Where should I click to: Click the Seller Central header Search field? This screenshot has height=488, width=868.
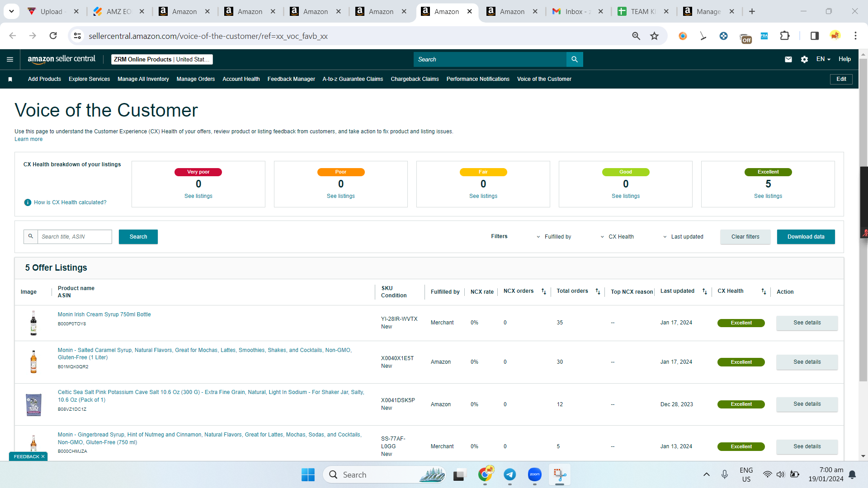coord(490,59)
